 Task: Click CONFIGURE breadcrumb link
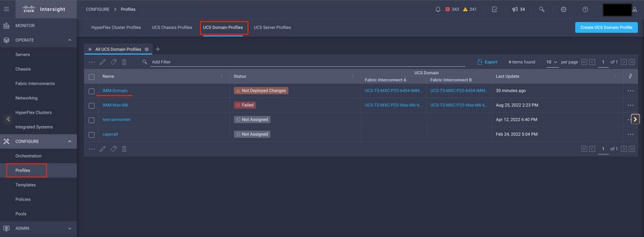97,10
